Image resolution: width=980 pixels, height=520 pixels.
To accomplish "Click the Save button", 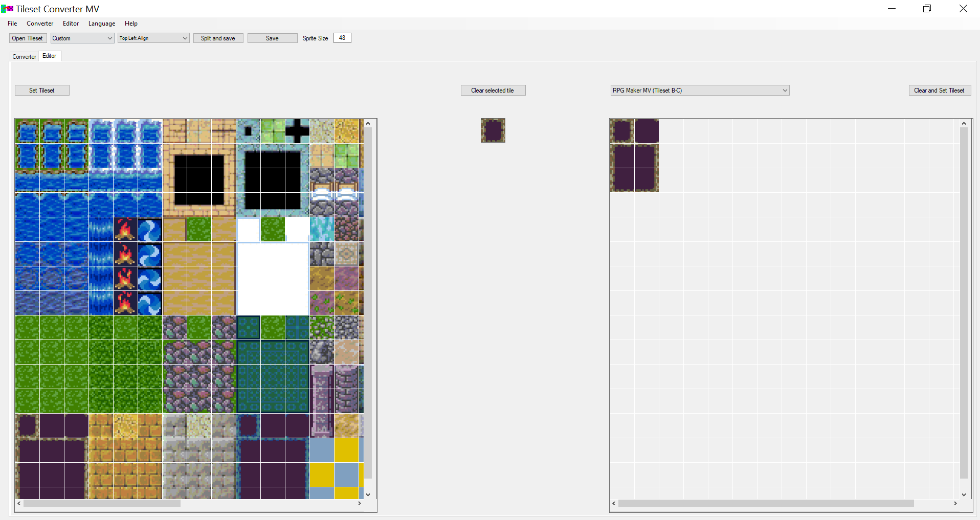I will pos(272,38).
